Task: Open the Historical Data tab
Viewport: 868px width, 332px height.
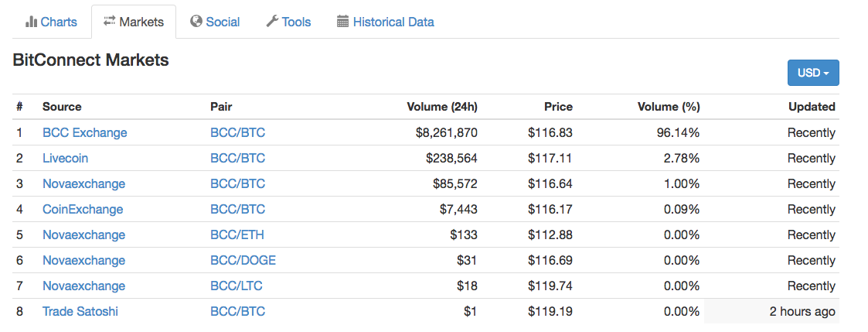Action: pyautogui.click(x=385, y=22)
